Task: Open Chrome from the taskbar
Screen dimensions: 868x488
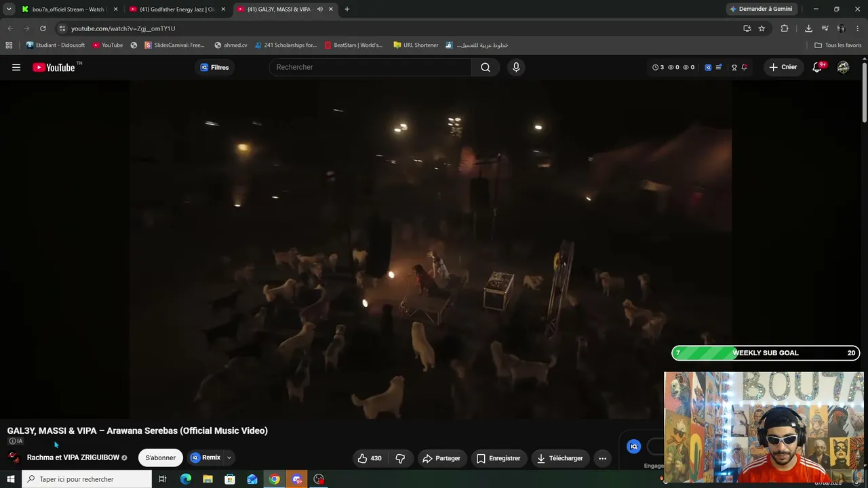Action: [274, 479]
